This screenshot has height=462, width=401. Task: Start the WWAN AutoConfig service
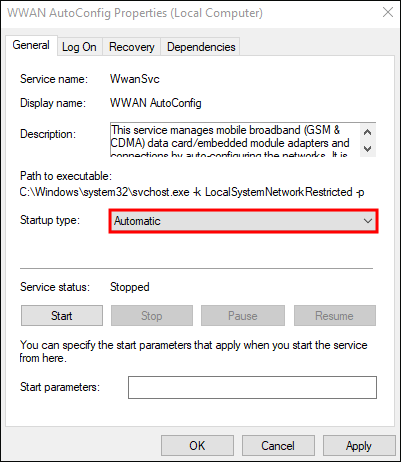(62, 316)
